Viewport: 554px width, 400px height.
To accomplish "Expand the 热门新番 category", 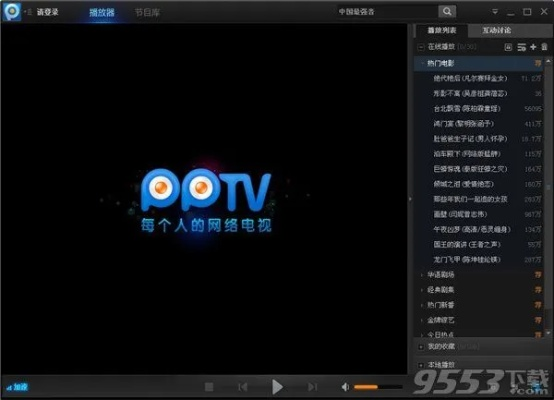I will coord(422,305).
